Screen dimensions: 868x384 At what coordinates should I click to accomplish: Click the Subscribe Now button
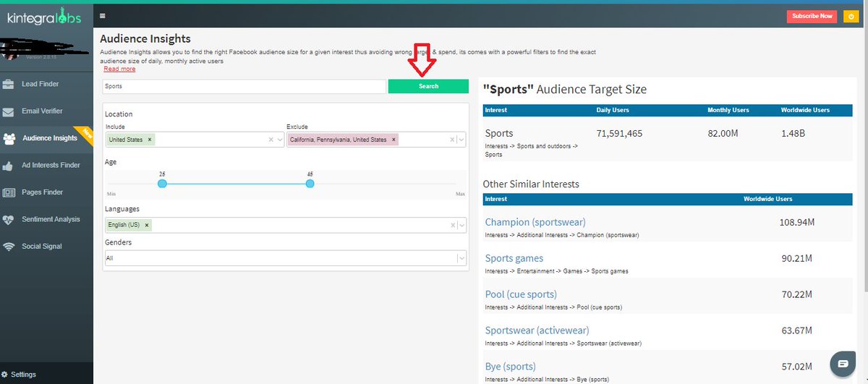(812, 16)
